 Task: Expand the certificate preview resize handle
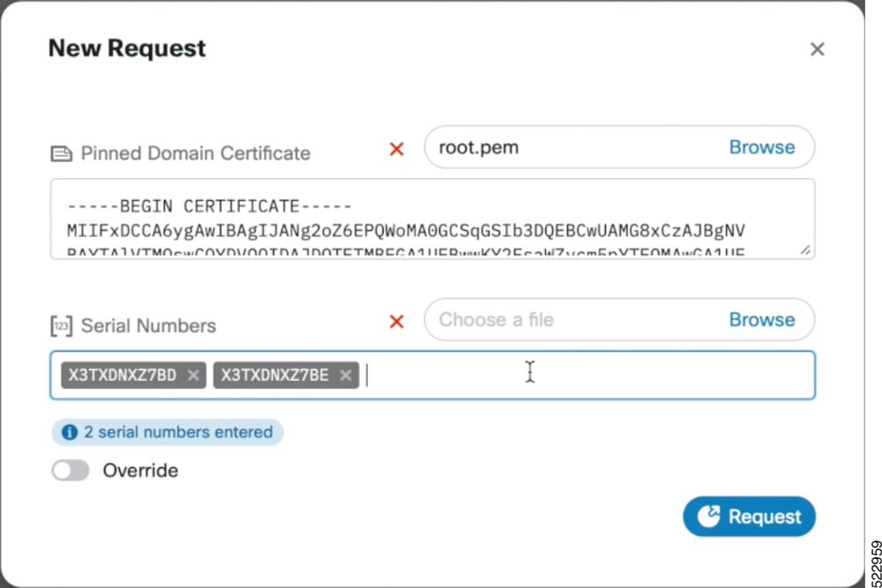click(805, 251)
